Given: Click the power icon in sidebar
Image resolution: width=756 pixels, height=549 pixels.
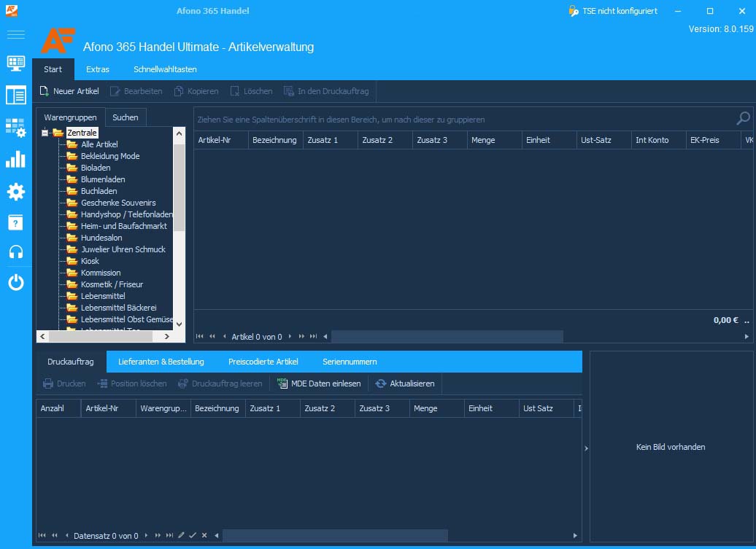Looking at the screenshot, I should 15,282.
